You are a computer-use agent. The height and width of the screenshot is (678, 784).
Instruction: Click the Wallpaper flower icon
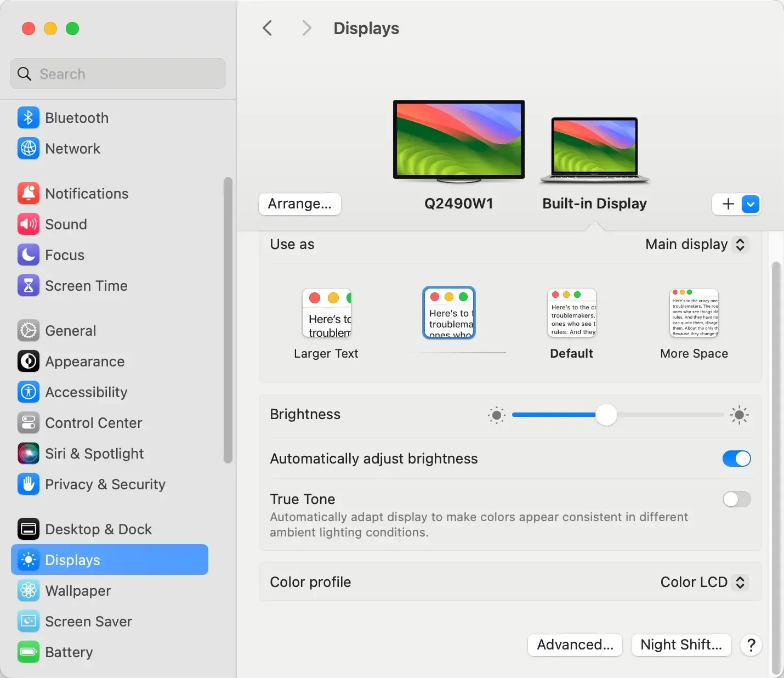(x=29, y=590)
